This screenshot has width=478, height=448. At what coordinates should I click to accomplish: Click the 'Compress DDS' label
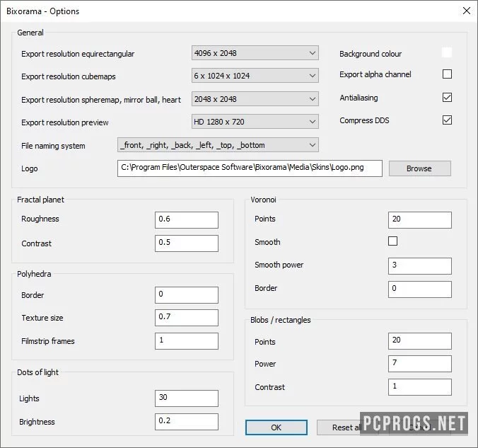(364, 120)
